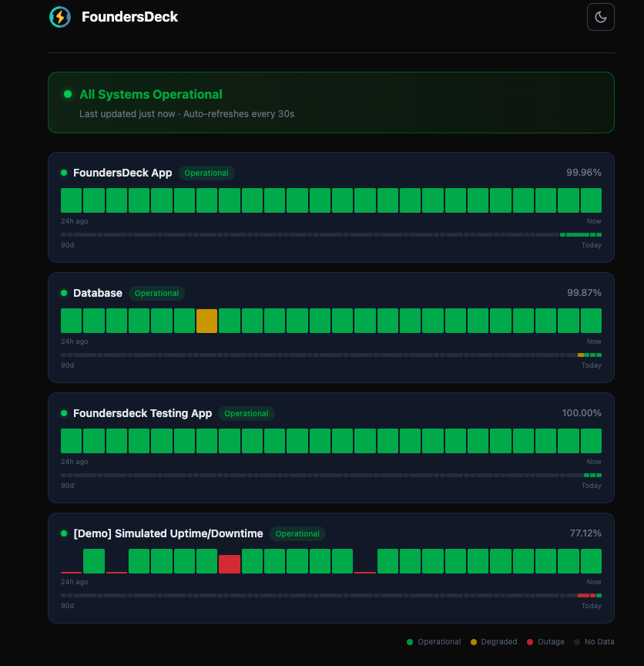Click the FoundersDeck brand title
644x666 pixels.
129,17
